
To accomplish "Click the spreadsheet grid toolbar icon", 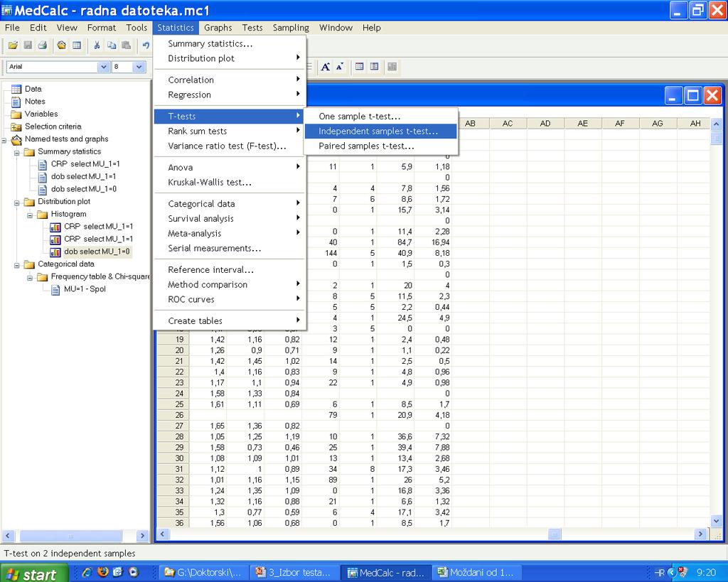I will (x=77, y=45).
